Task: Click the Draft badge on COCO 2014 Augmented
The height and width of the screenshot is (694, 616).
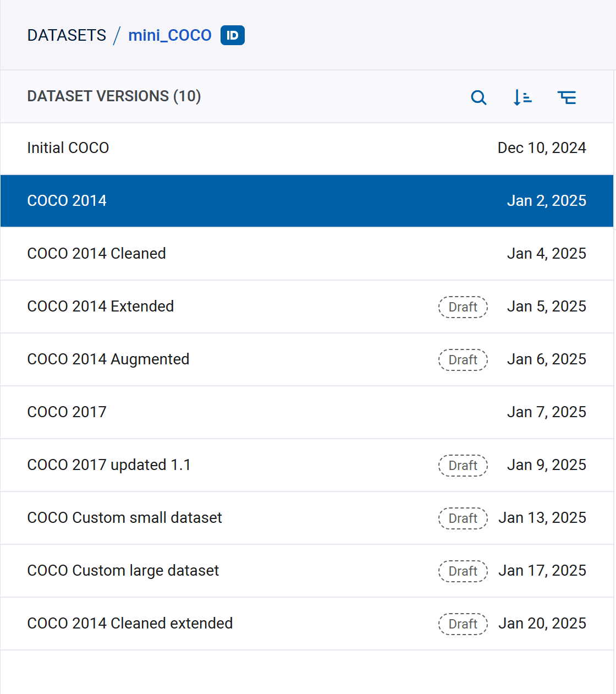Action: [463, 360]
